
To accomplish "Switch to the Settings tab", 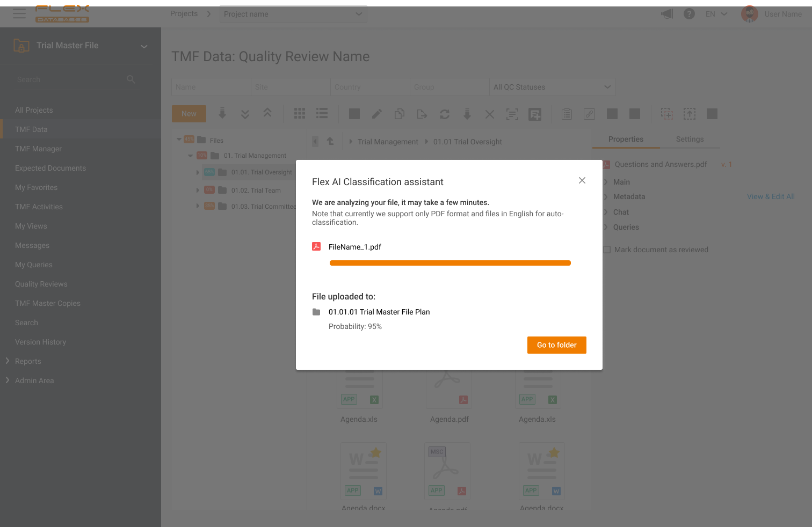I will pyautogui.click(x=690, y=139).
